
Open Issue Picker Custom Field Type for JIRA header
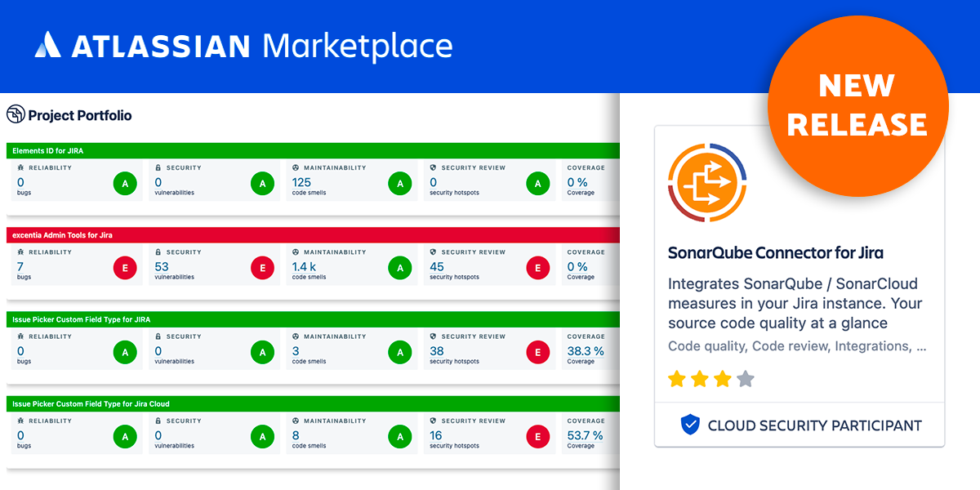click(x=313, y=319)
